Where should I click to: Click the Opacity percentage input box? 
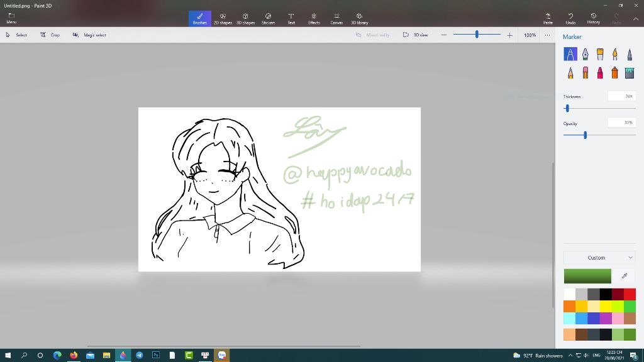point(622,123)
